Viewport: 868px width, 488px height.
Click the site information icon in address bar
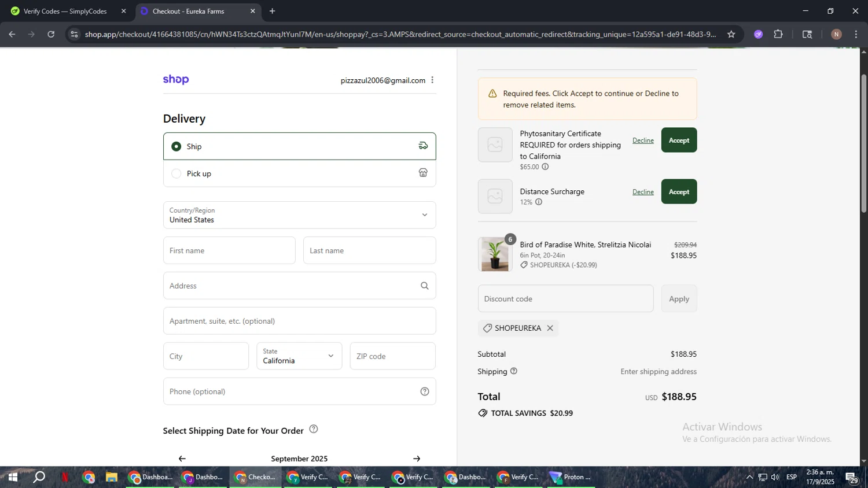[x=73, y=34]
